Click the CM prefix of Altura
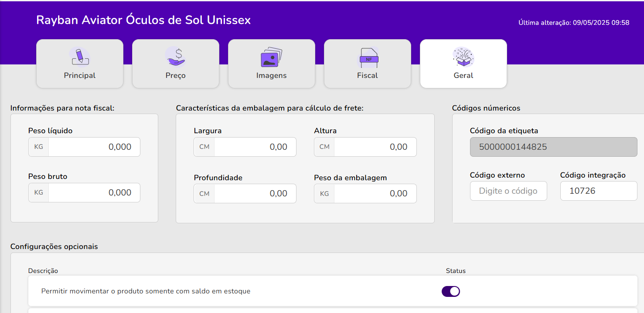The image size is (644, 313). 324,147
